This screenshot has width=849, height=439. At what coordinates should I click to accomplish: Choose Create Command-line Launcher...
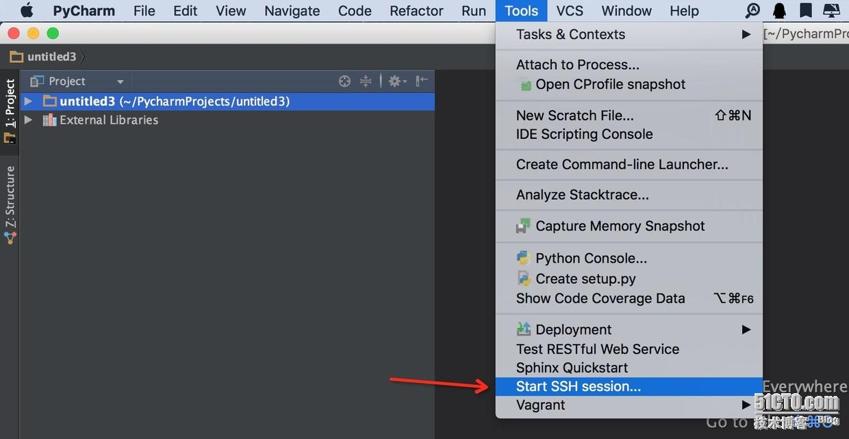(629, 165)
